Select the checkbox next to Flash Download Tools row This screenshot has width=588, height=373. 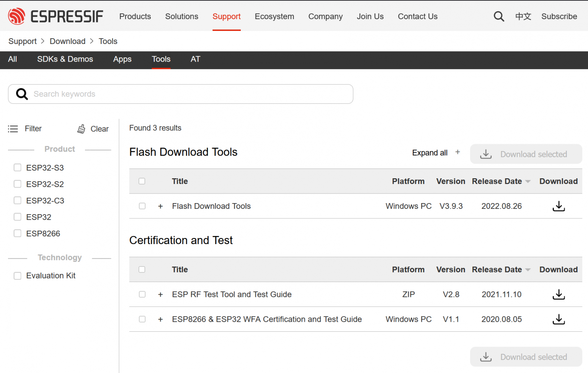(x=142, y=206)
